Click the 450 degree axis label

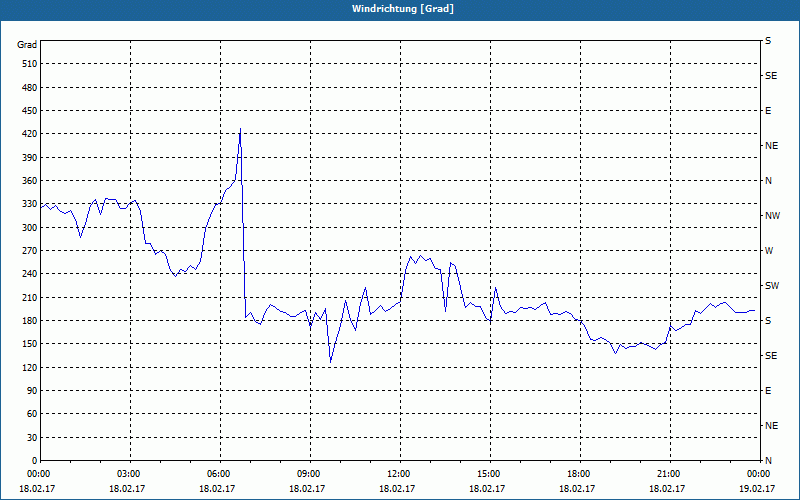click(30, 111)
